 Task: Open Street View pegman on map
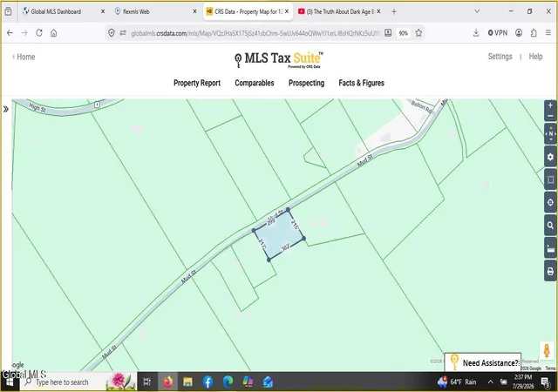pyautogui.click(x=547, y=350)
